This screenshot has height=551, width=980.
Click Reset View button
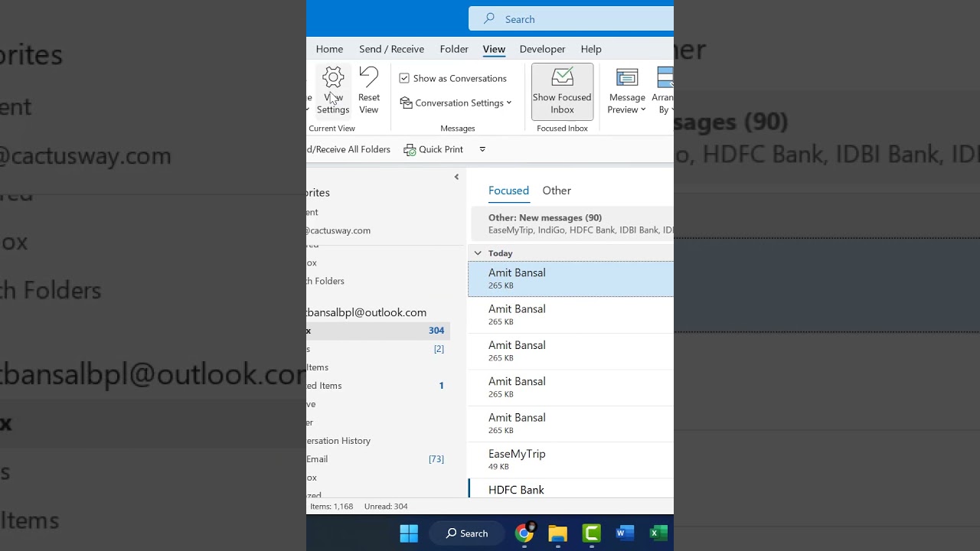369,90
